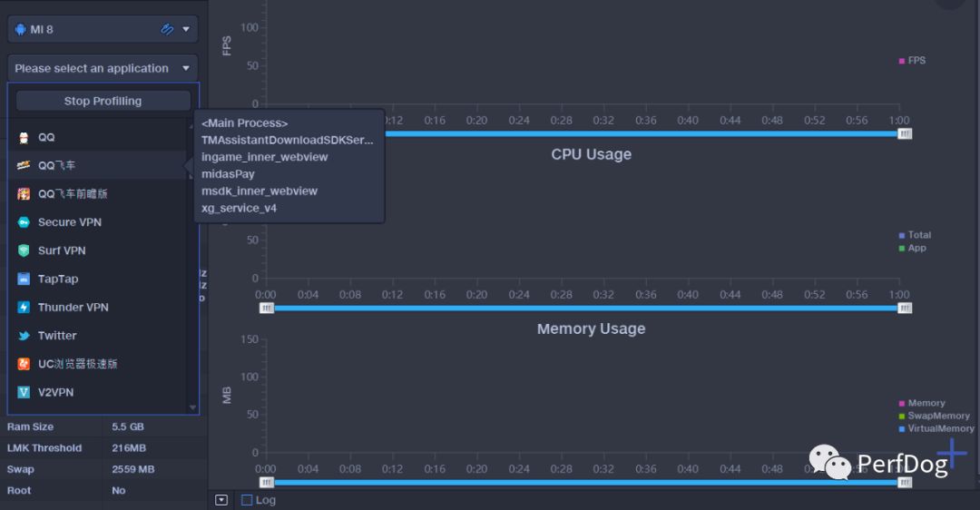
Task: Click the TapTap app icon
Action: [x=24, y=280]
